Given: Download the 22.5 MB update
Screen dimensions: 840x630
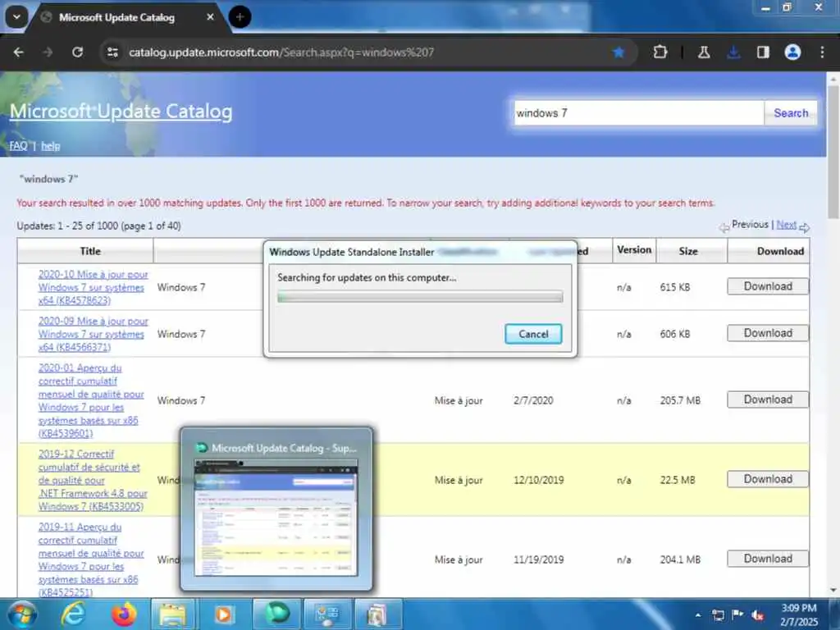Looking at the screenshot, I should click(768, 479).
